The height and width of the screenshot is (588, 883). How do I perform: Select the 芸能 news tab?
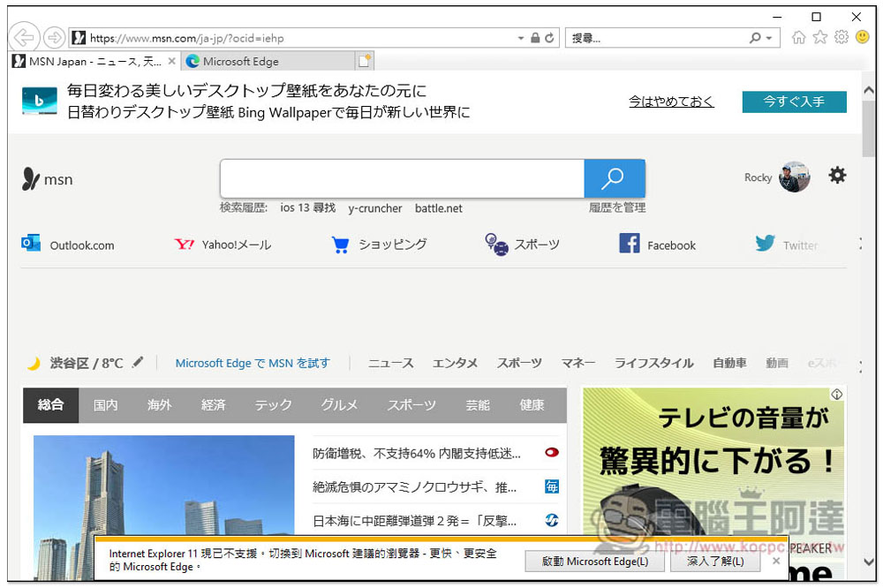click(x=478, y=405)
